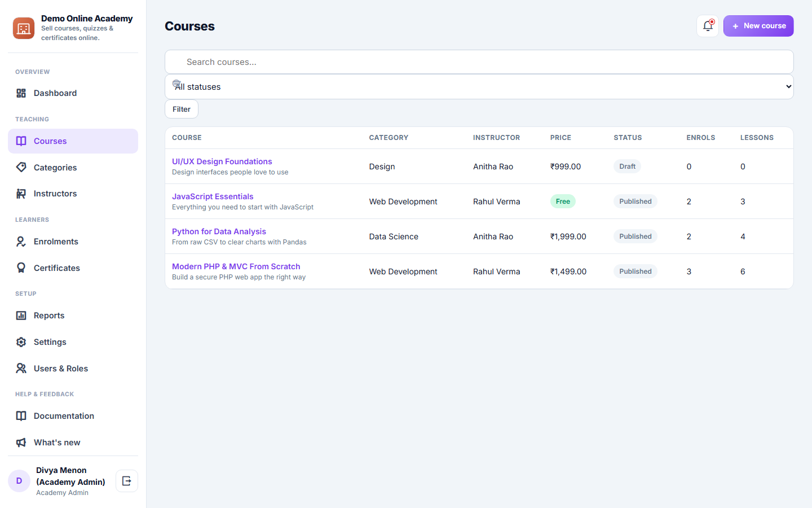Click the Draft status badge
This screenshot has width=812, height=508.
point(627,167)
